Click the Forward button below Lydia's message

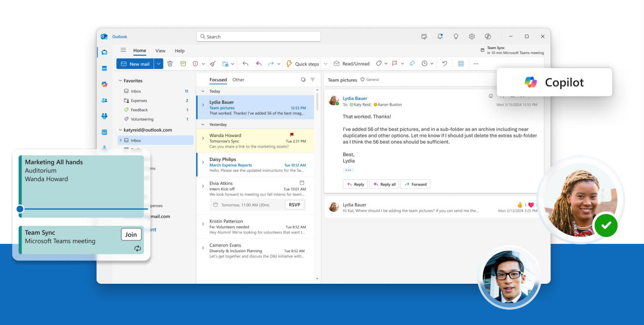[x=415, y=184]
